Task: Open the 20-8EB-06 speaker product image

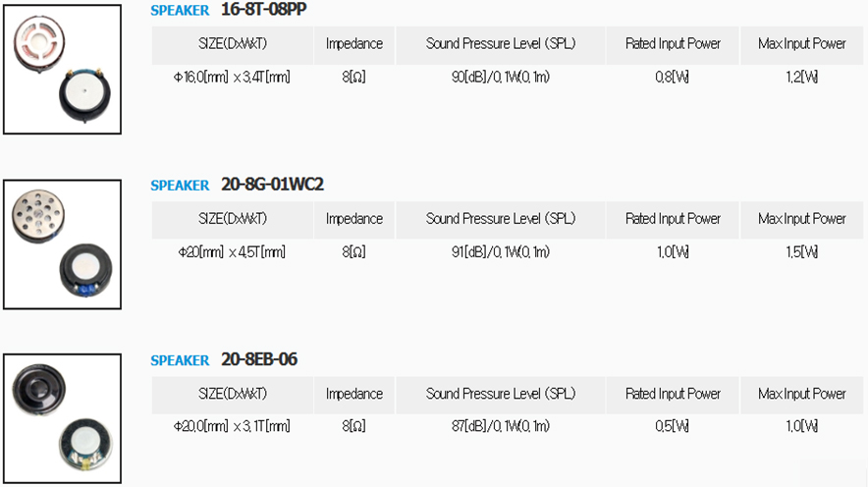Action: (62, 418)
